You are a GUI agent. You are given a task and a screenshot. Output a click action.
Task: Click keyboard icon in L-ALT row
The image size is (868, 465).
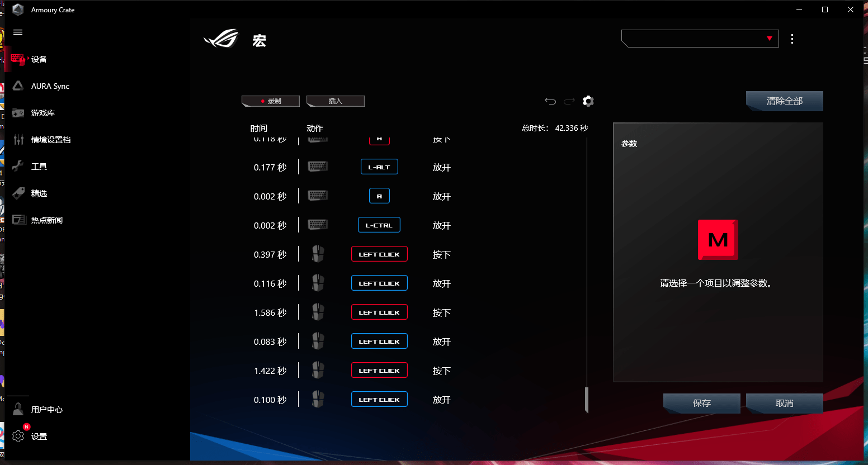[318, 167]
